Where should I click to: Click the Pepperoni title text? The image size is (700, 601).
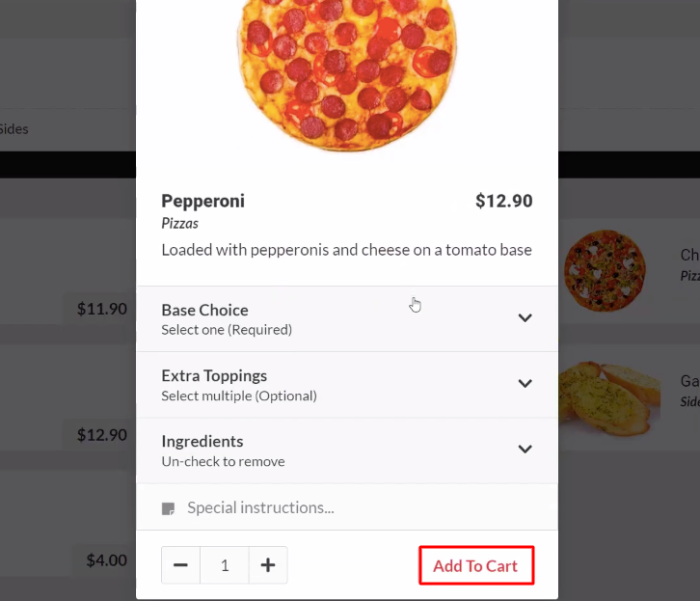pos(203,201)
